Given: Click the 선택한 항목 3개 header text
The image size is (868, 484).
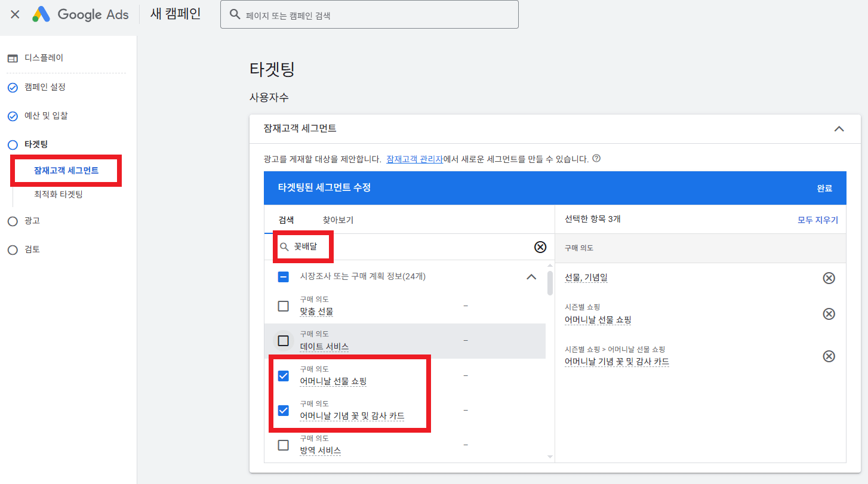Looking at the screenshot, I should [x=593, y=219].
